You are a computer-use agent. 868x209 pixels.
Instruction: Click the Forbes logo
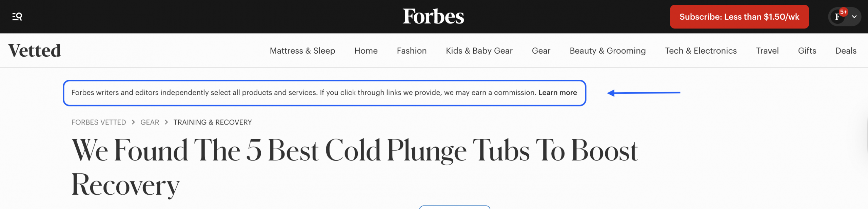(433, 17)
